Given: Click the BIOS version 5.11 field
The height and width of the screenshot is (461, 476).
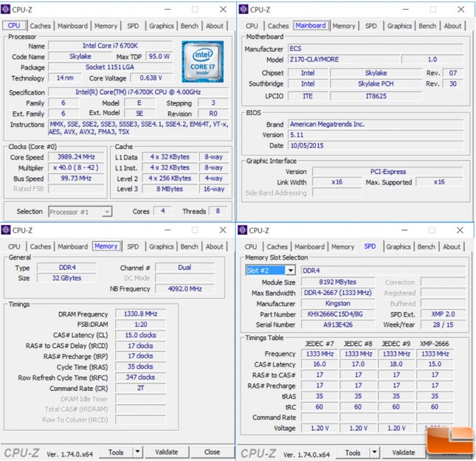Looking at the screenshot, I should click(376, 135).
